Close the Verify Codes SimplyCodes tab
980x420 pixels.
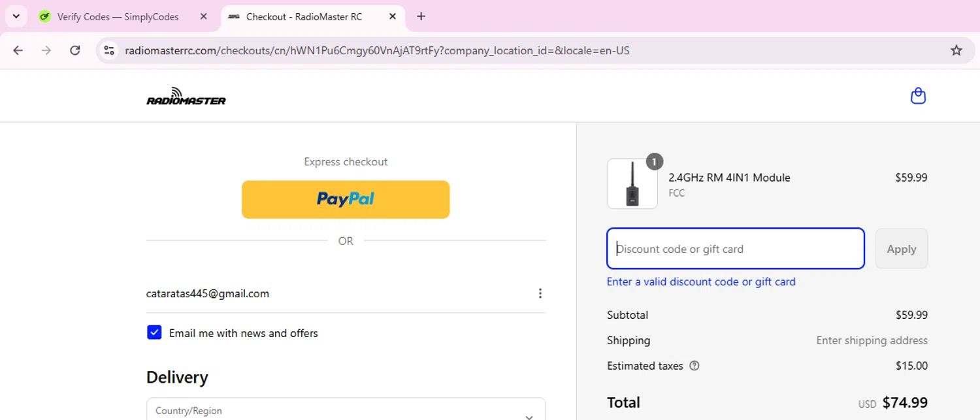[203, 17]
